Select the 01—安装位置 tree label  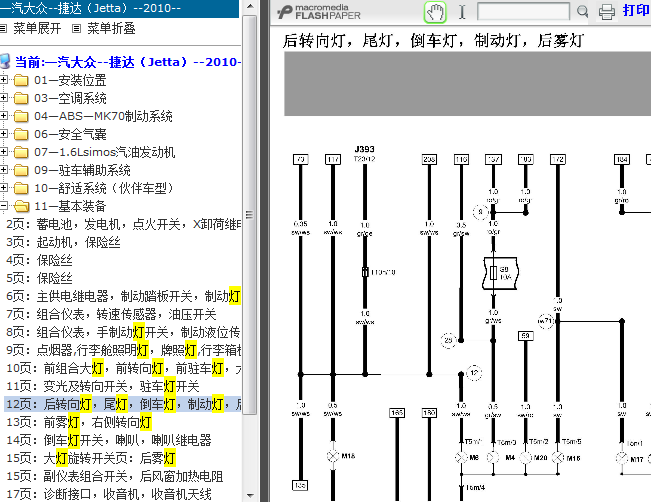(70, 80)
